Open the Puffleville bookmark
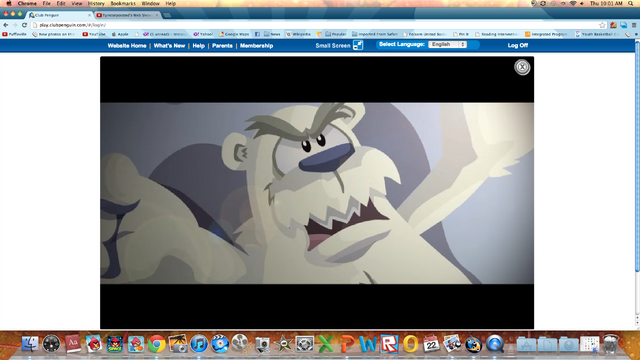This screenshot has width=640, height=360. click(x=15, y=34)
